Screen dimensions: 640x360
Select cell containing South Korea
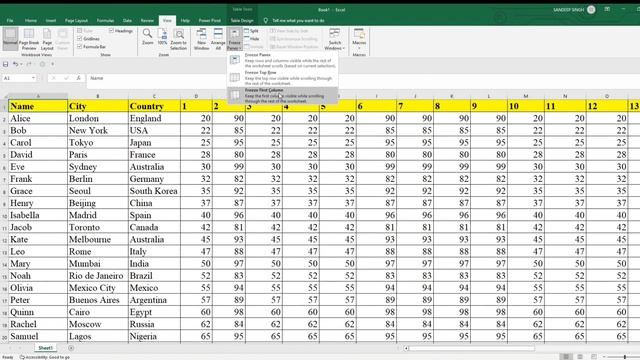click(x=154, y=191)
